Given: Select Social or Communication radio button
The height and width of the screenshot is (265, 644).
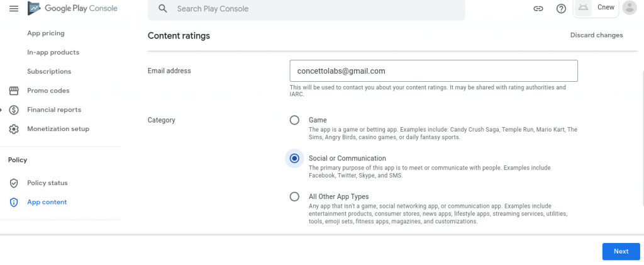Looking at the screenshot, I should [x=294, y=159].
